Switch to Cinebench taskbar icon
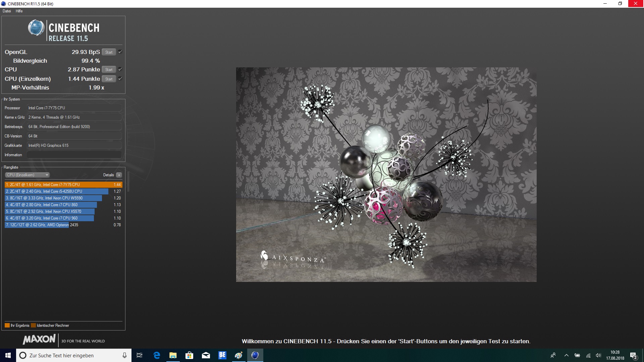 tap(255, 355)
